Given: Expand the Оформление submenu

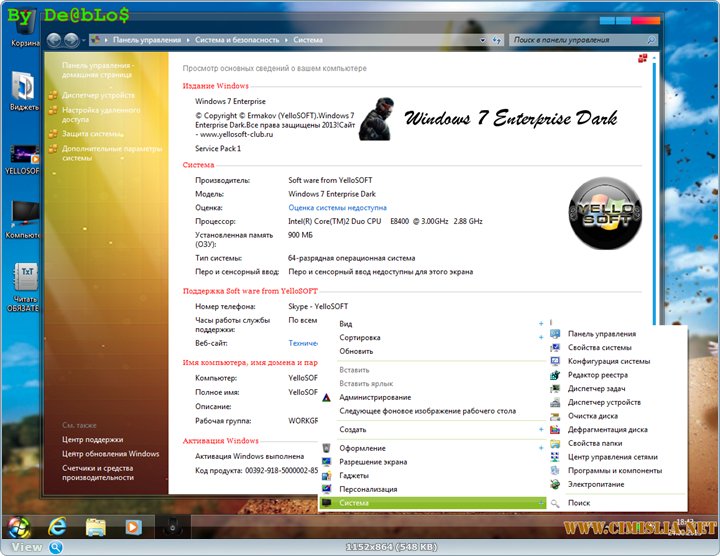Looking at the screenshot, I should pyautogui.click(x=362, y=449).
